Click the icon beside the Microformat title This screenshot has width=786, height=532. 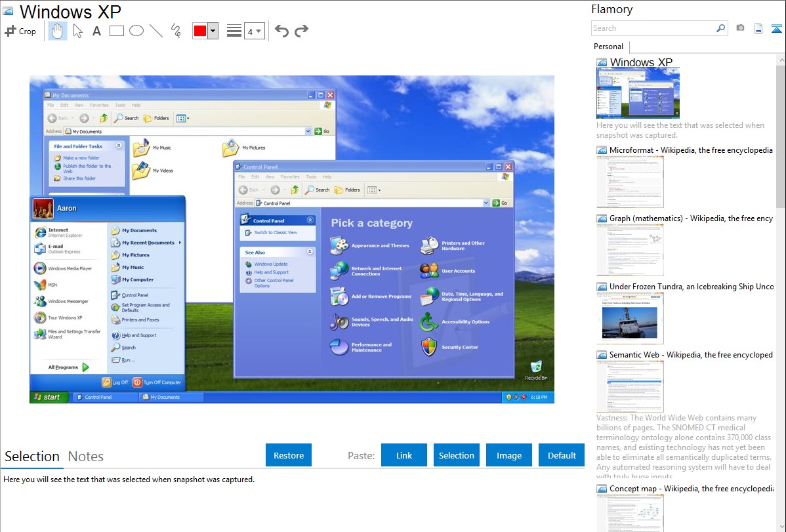click(602, 150)
